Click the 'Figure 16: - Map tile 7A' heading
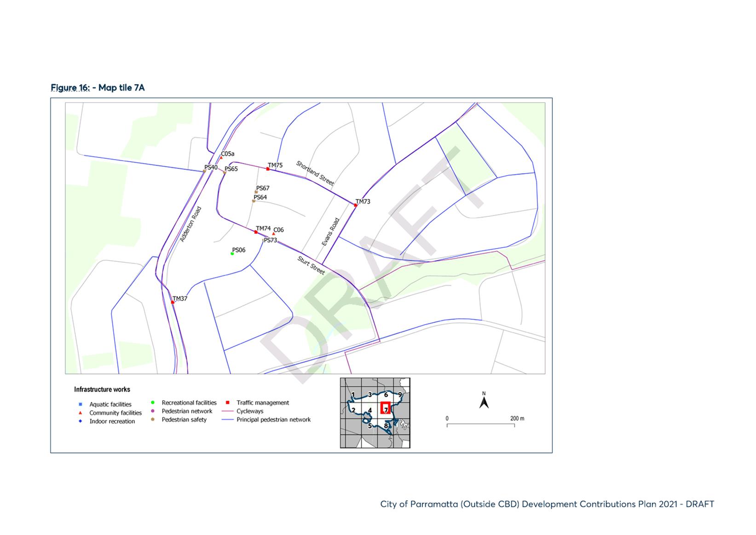Image resolution: width=756 pixels, height=535 pixels. click(98, 87)
